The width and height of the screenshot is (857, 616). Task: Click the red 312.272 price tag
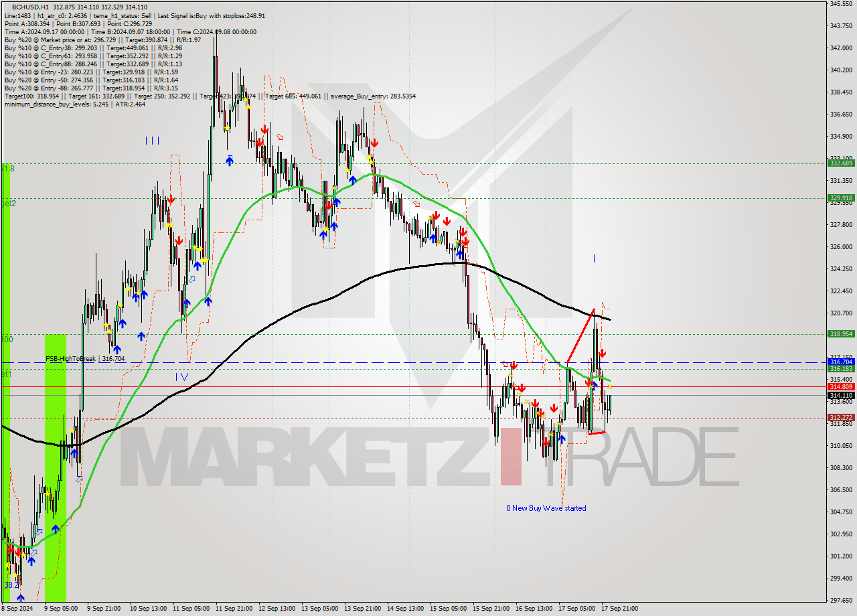(x=841, y=417)
